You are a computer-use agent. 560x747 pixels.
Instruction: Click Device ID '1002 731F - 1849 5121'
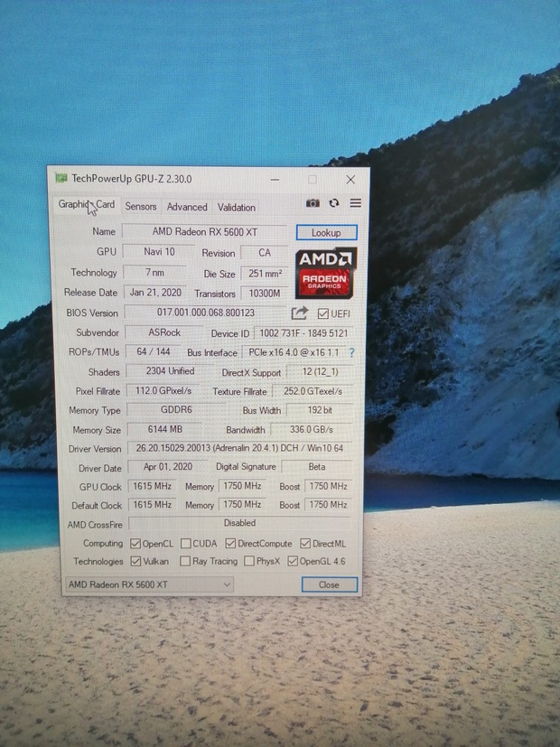pyautogui.click(x=303, y=333)
